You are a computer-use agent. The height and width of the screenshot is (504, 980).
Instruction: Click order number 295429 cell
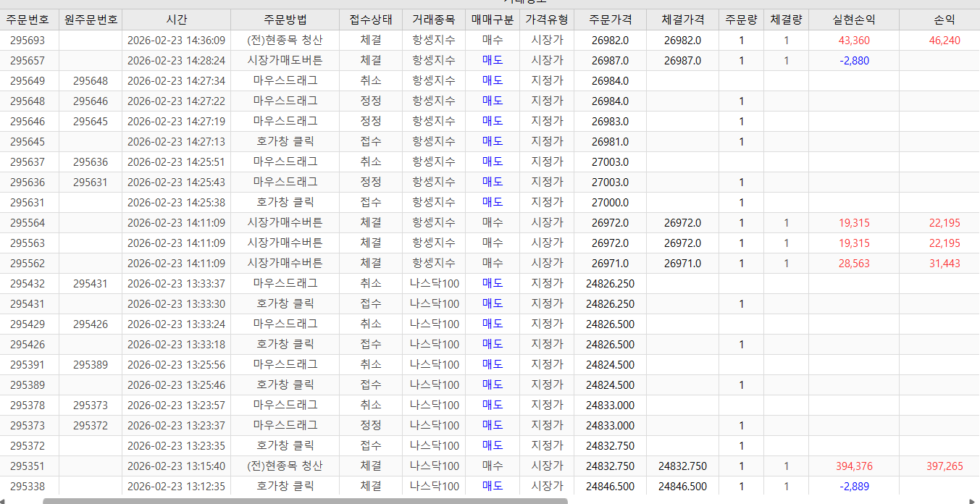[28, 324]
